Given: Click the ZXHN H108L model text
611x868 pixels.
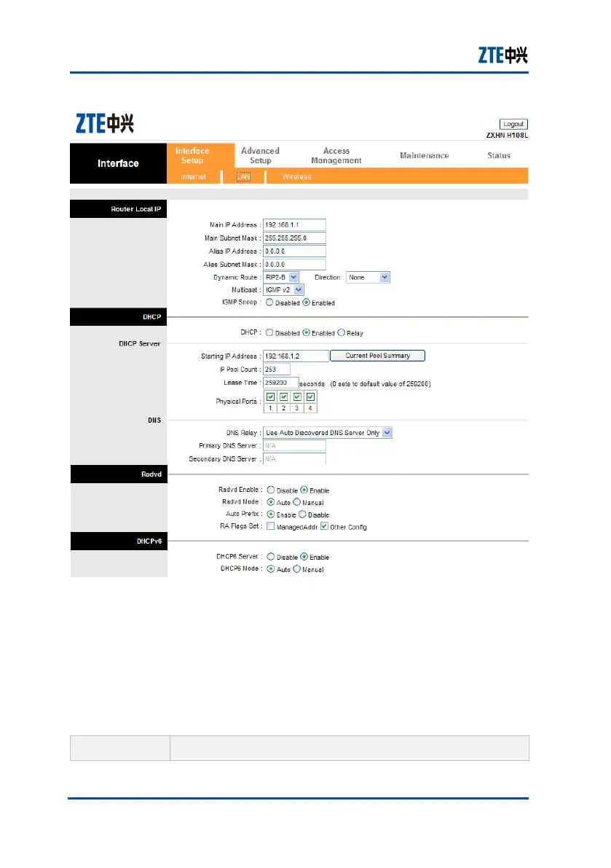Looking at the screenshot, I should point(507,136).
